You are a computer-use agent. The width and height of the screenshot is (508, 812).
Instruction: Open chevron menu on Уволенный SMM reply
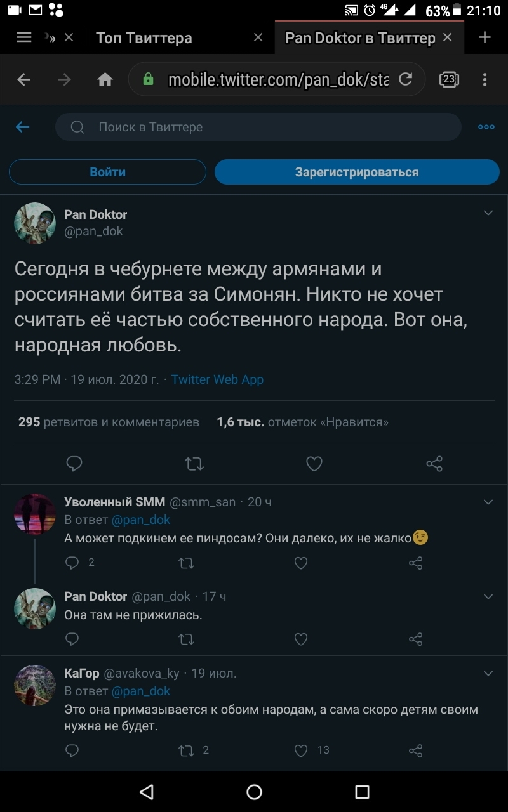(488, 502)
